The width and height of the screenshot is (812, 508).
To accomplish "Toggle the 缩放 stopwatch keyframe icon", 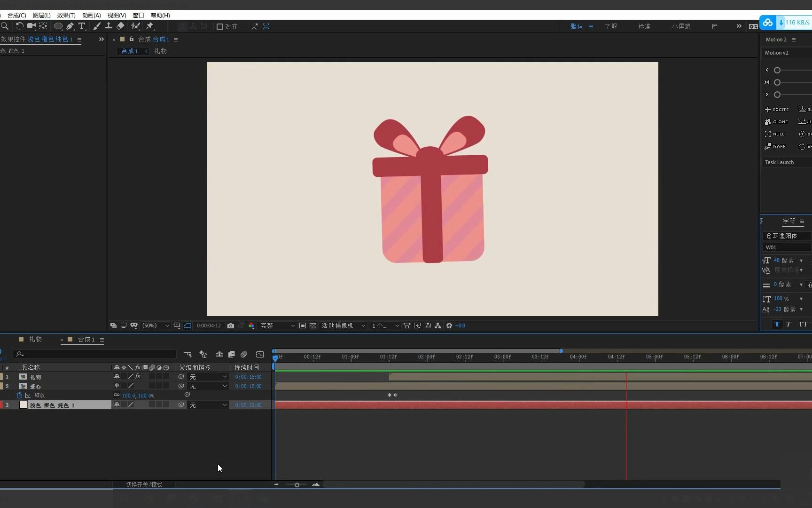I will (x=19, y=396).
